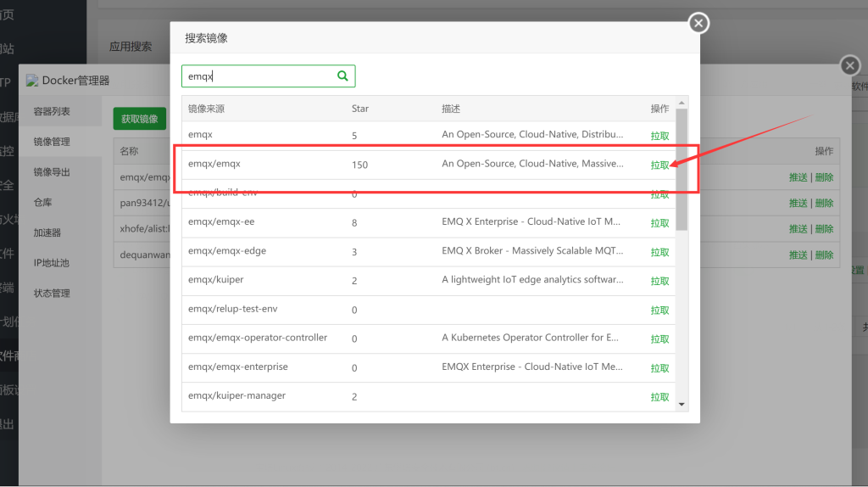Screen dimensions: 868x487
Task: Click the results list scroll-down arrow
Action: (682, 405)
